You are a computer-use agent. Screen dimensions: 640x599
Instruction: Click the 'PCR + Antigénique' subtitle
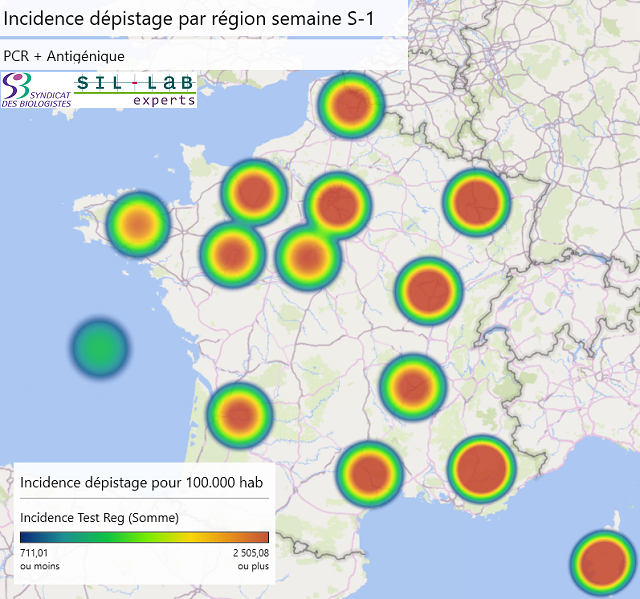point(64,56)
